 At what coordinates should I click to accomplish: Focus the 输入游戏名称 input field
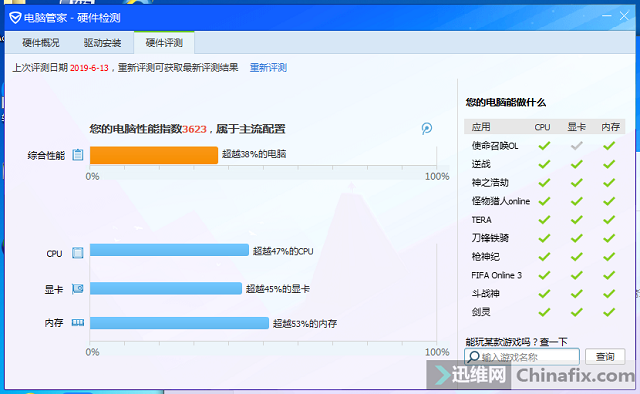522,356
